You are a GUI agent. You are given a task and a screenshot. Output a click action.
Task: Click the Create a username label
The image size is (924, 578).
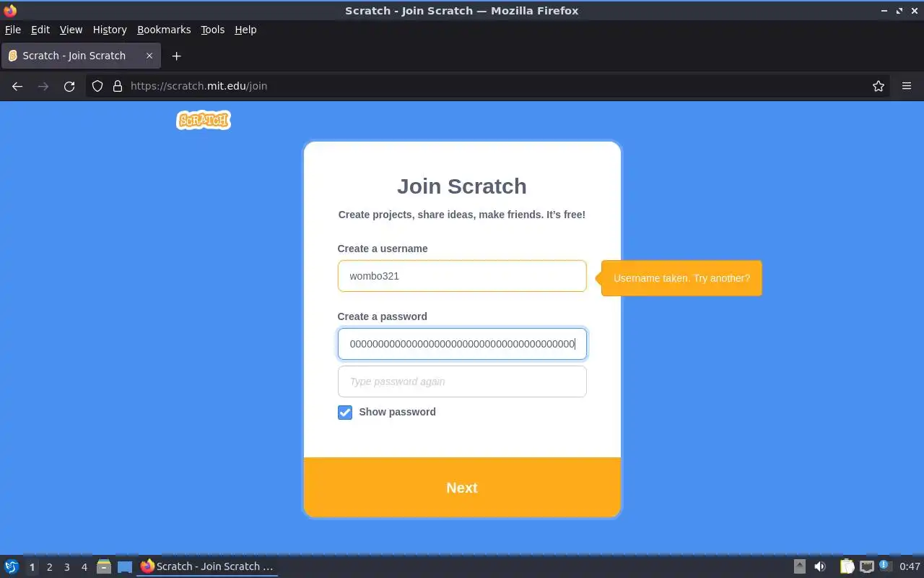tap(383, 249)
